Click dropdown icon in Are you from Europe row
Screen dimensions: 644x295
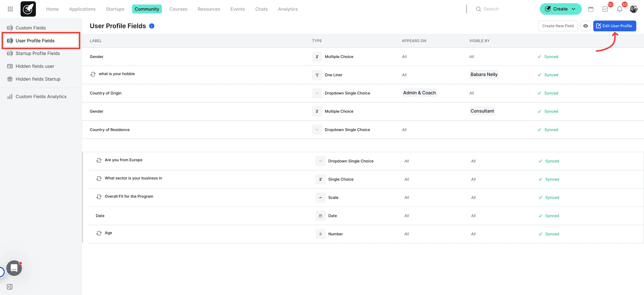click(321, 161)
